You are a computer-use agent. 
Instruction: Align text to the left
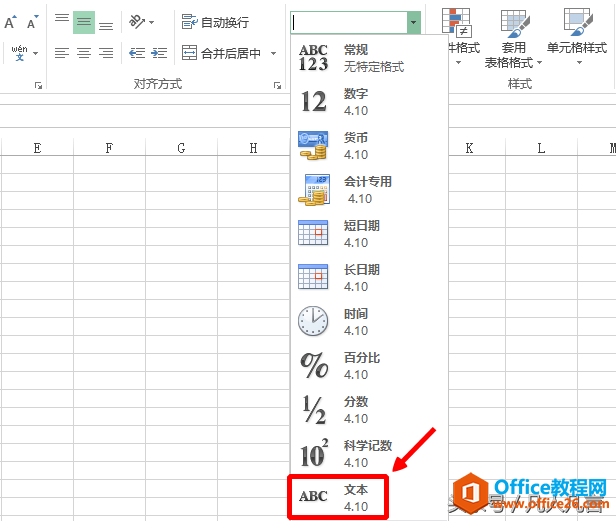62,53
